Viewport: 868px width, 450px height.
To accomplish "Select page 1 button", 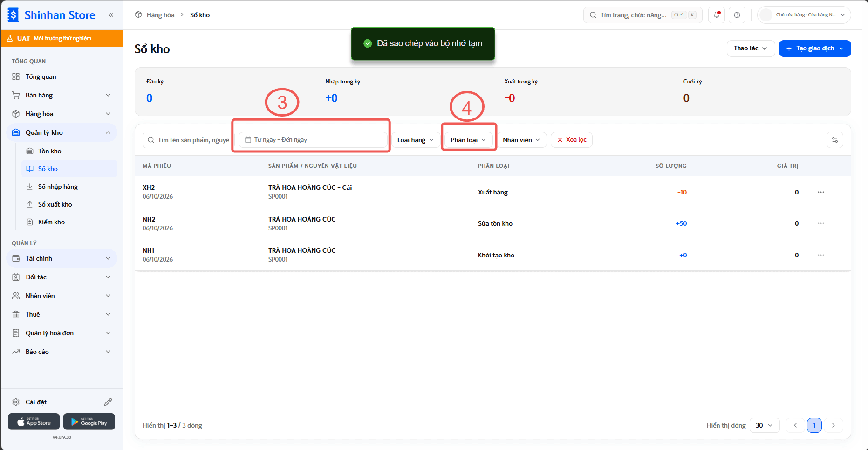I will coord(814,425).
